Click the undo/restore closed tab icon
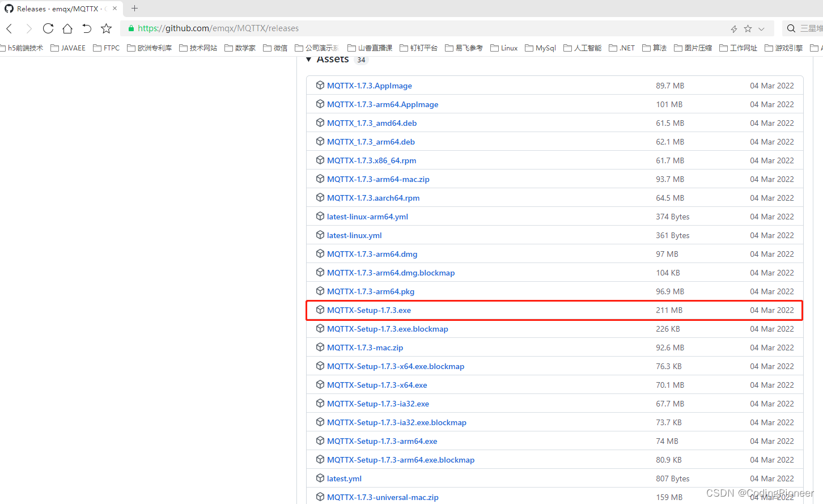This screenshot has width=823, height=504. tap(87, 28)
